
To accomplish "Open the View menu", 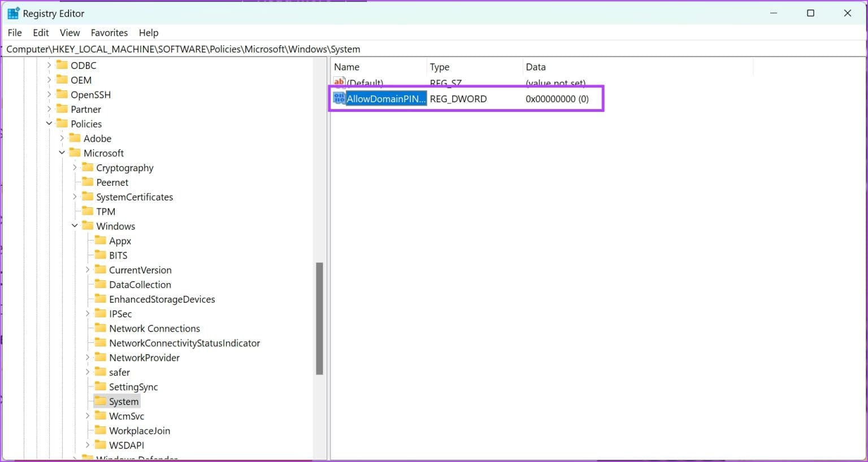I will pos(70,32).
